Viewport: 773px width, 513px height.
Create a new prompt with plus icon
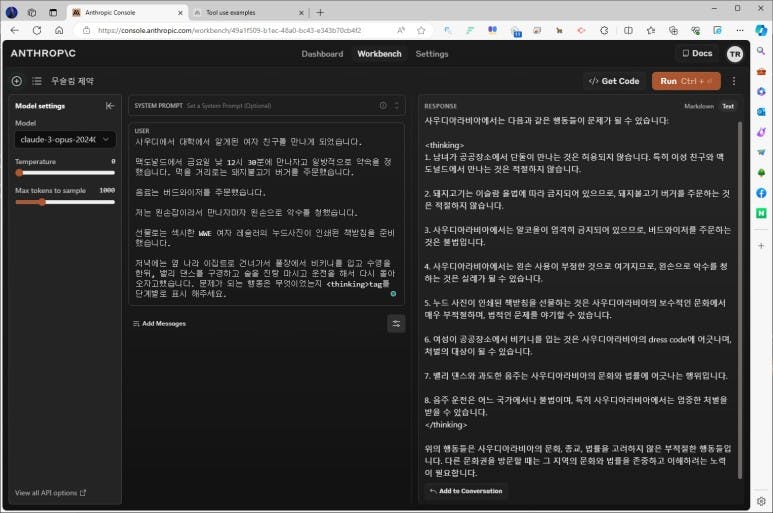[x=17, y=81]
